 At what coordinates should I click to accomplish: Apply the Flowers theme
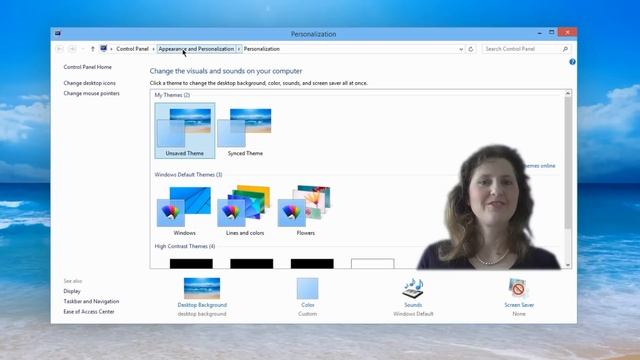pos(305,210)
